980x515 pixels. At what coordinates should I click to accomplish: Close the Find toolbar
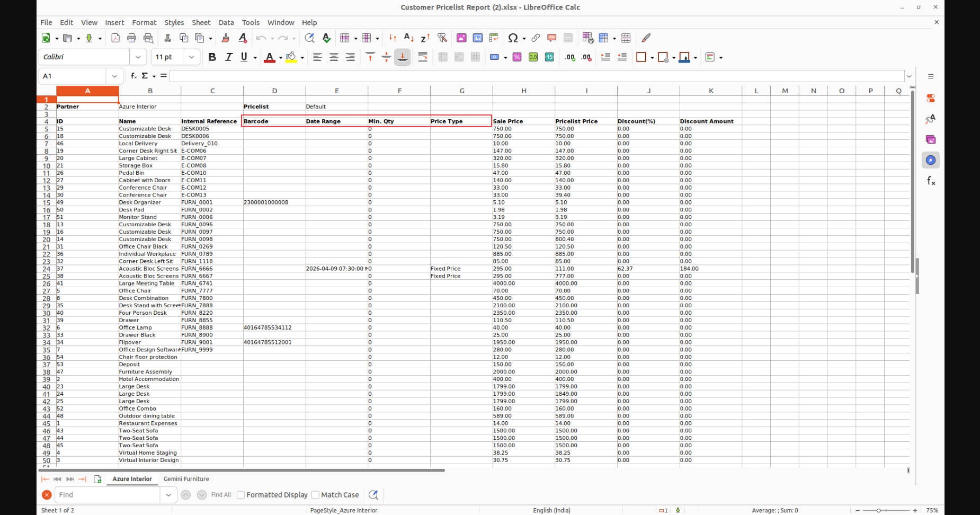47,495
